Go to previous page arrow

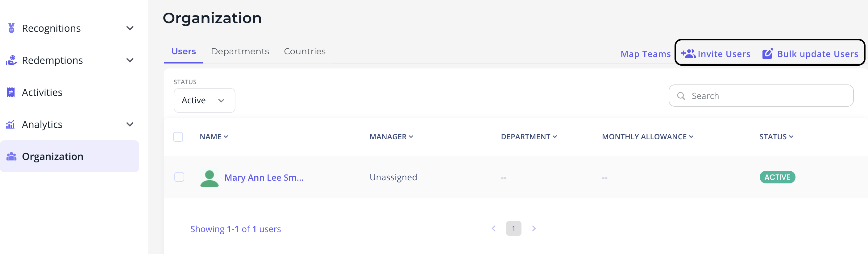(494, 228)
